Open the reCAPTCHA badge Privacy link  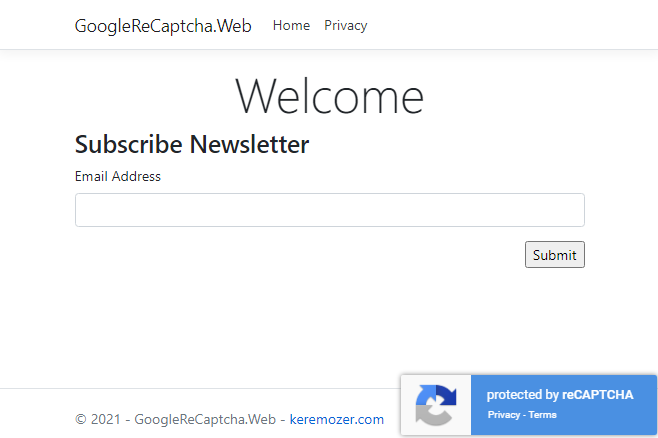(504, 415)
